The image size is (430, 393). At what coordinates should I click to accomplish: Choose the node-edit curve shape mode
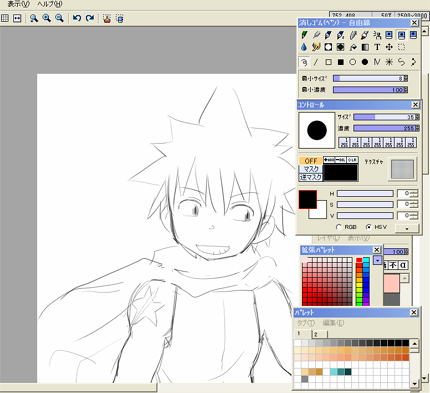click(x=413, y=62)
